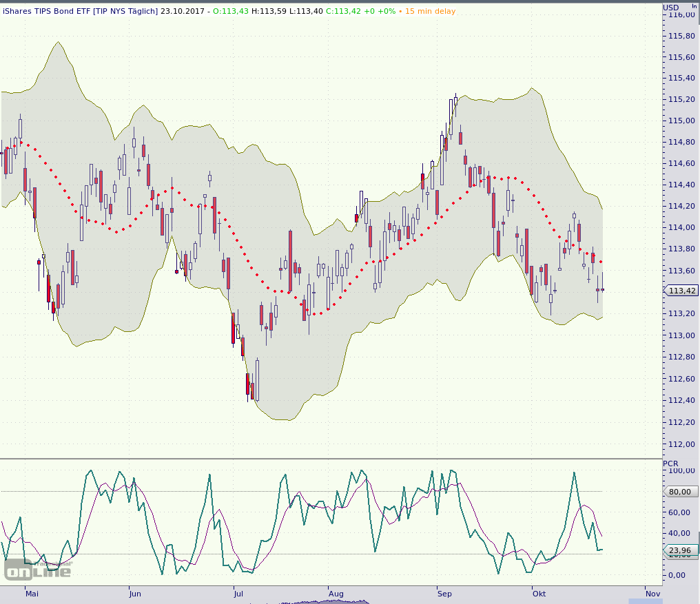Click the 114,80 price axis label
The image size is (700, 604).
tap(681, 142)
